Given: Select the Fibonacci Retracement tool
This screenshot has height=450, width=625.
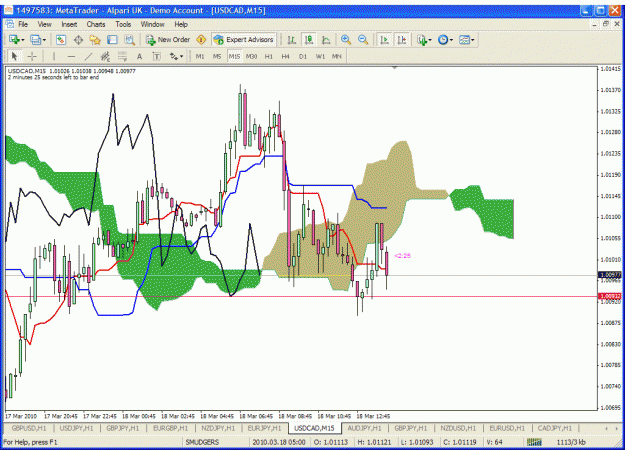Looking at the screenshot, I should click(122, 56).
